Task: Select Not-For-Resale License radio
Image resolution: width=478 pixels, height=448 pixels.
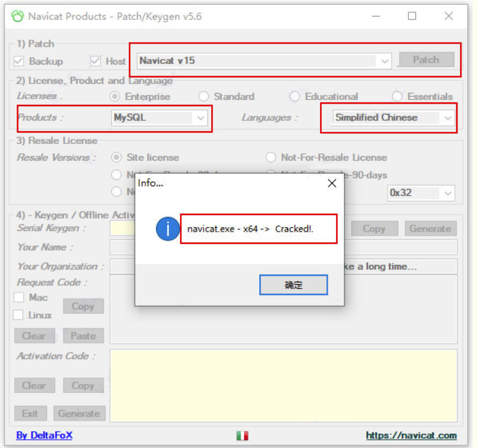Action: 271,157
